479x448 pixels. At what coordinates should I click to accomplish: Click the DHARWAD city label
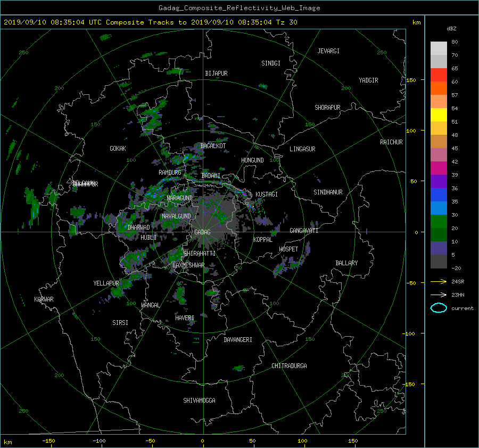[x=138, y=227]
